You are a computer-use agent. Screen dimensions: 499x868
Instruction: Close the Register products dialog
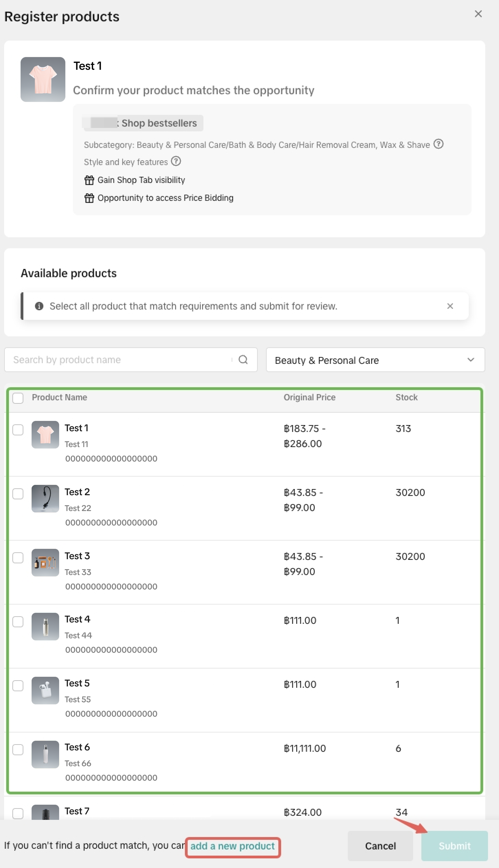click(478, 14)
